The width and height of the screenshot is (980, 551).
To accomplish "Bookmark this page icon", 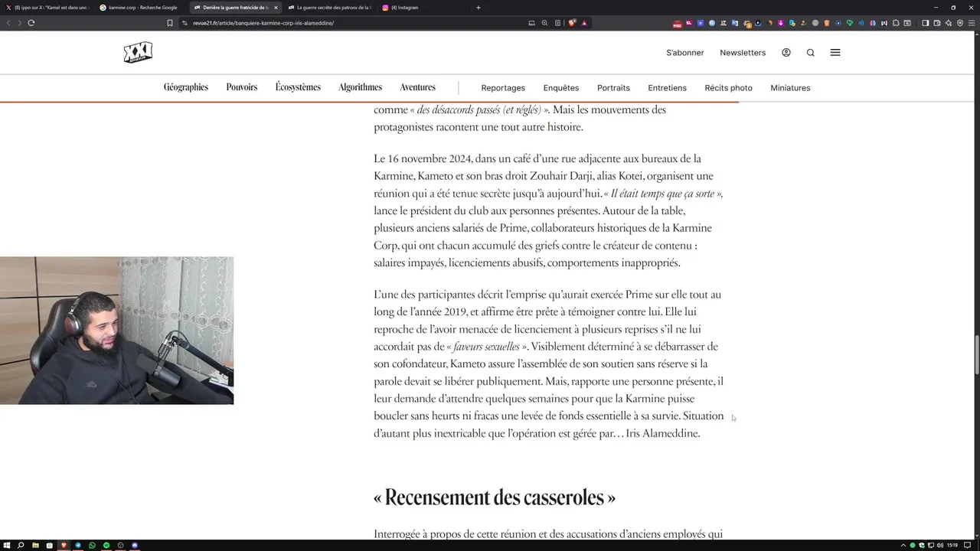I will coord(170,23).
